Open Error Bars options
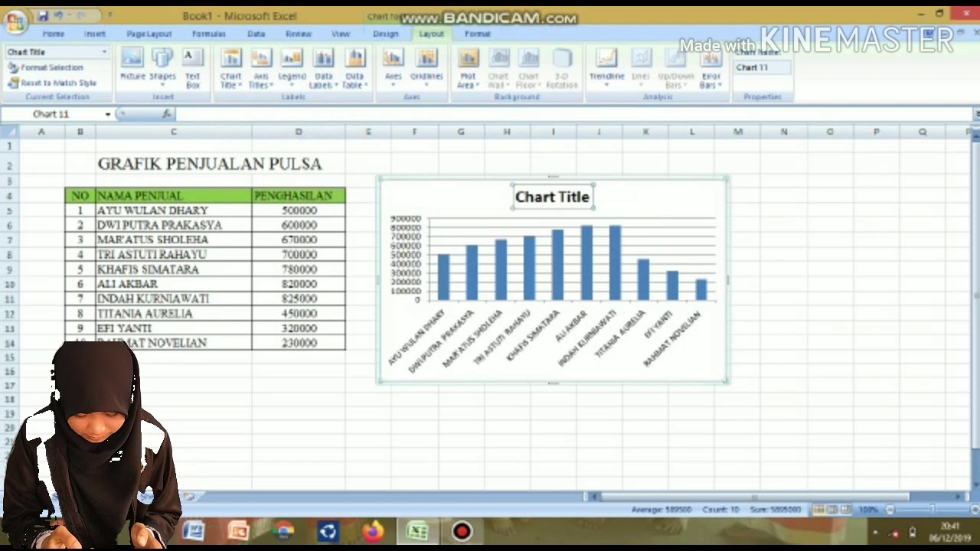The image size is (980, 551). pos(711,69)
